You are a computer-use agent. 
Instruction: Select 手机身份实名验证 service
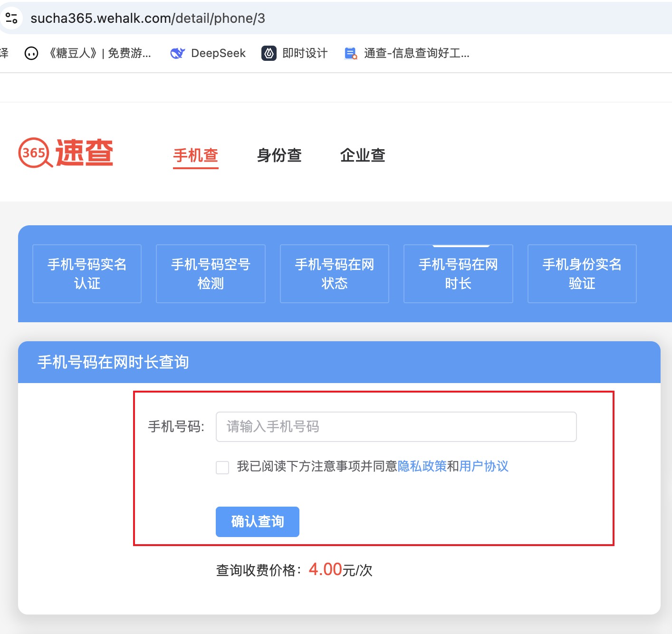582,274
